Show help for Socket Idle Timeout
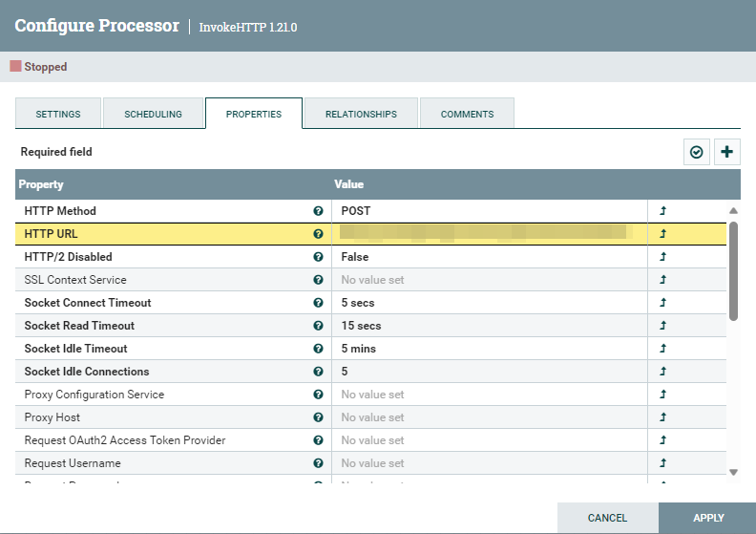 [318, 349]
